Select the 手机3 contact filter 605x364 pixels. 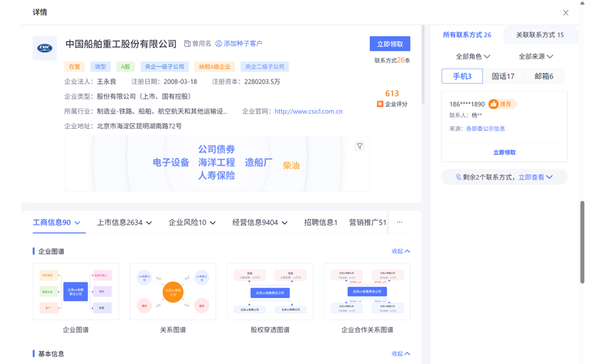click(462, 76)
